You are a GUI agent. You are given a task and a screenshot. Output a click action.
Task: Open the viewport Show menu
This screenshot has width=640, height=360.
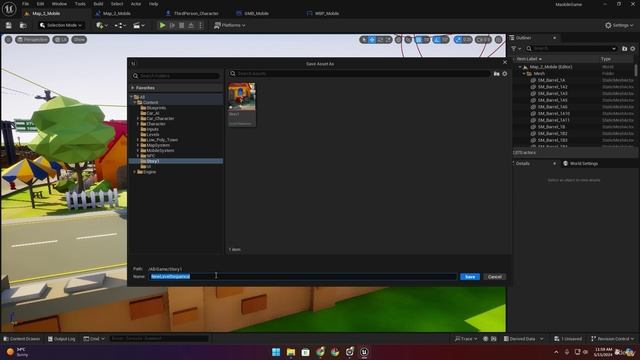click(79, 40)
